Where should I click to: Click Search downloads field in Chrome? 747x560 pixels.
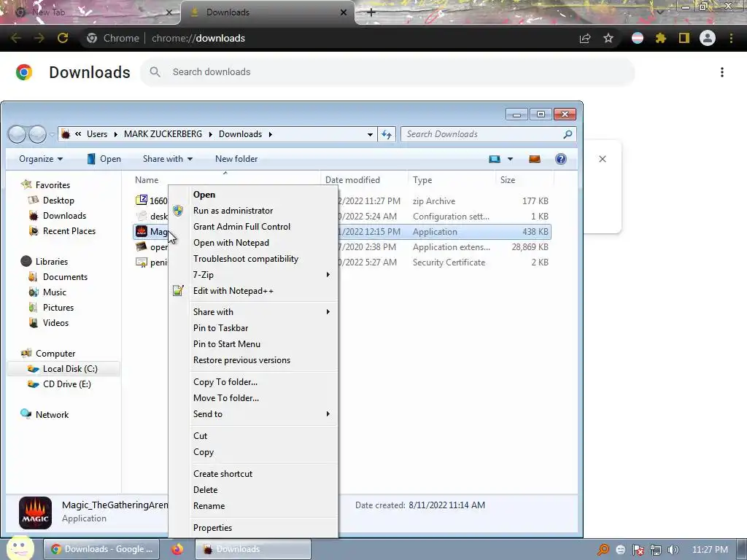click(x=387, y=72)
